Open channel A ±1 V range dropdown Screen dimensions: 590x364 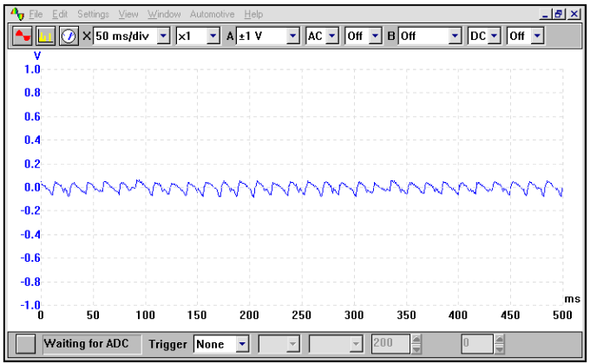292,36
